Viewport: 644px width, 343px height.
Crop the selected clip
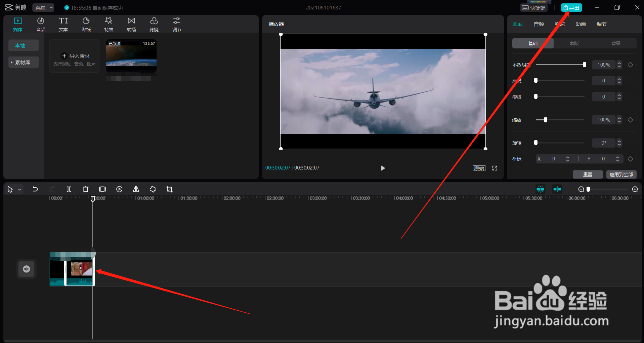tap(170, 189)
